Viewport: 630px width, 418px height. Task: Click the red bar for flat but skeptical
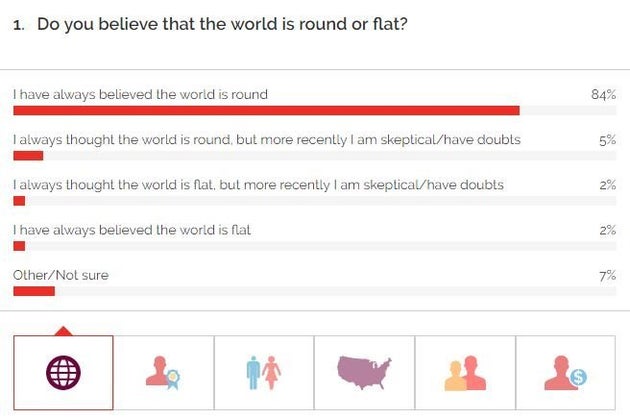tap(18, 200)
